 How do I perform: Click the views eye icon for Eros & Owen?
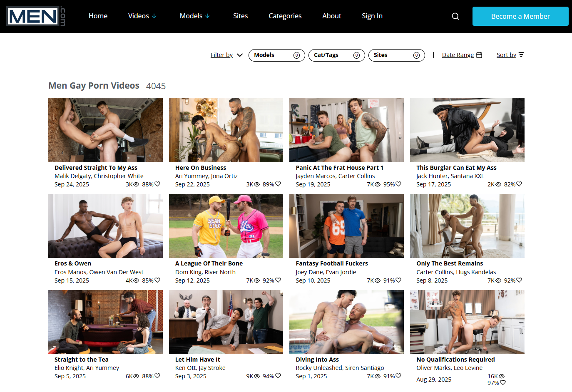tap(136, 280)
